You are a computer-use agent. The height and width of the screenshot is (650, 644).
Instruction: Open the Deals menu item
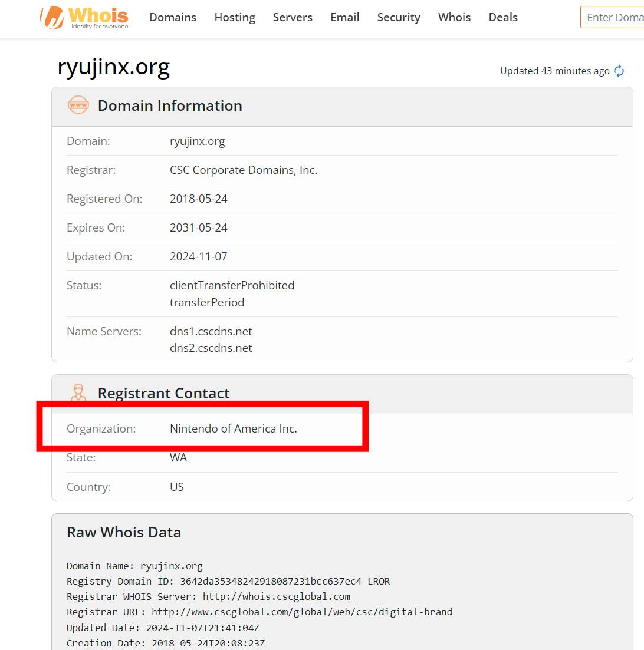pos(503,18)
